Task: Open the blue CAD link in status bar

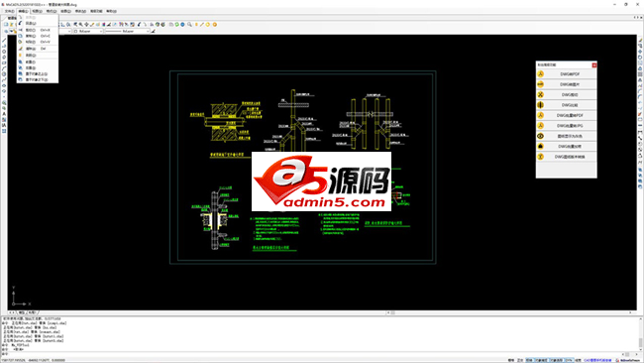Action: (x=597, y=360)
